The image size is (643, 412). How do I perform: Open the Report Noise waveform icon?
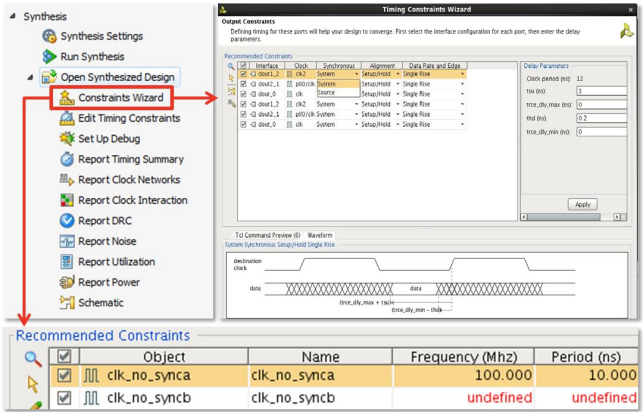point(67,241)
